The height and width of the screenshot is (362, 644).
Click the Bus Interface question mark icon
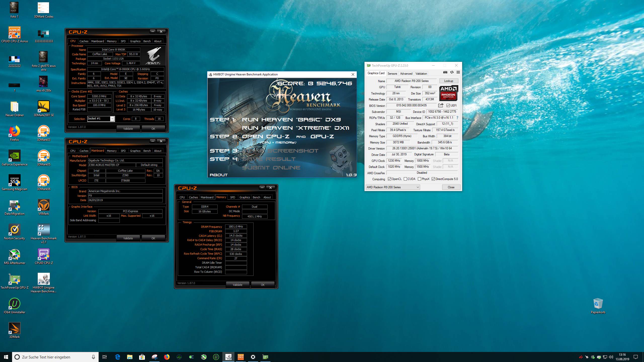(x=457, y=118)
